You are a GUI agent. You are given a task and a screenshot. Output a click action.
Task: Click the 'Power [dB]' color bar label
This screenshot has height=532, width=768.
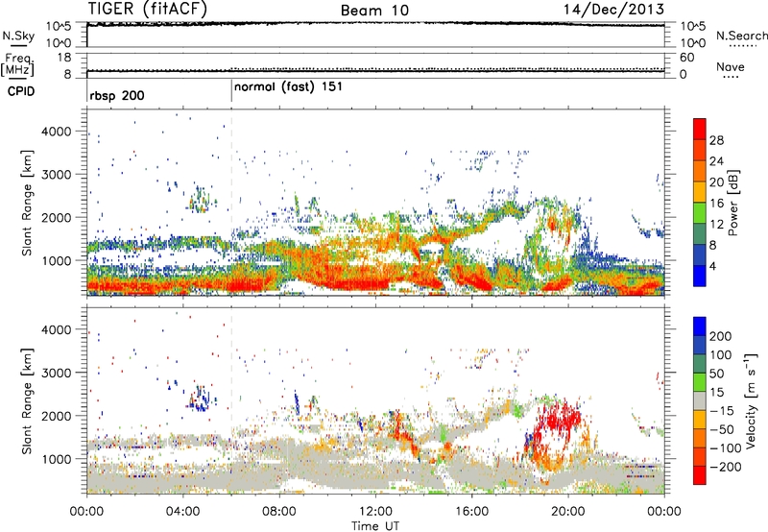pyautogui.click(x=733, y=203)
